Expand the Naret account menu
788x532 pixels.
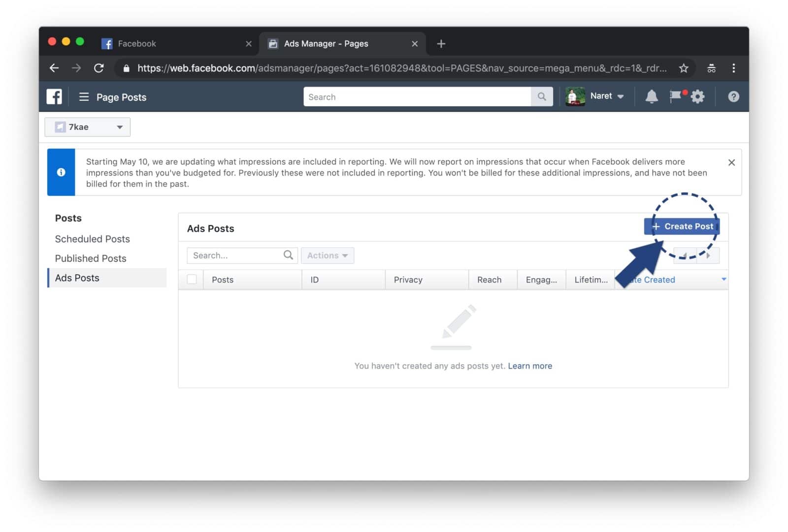(x=606, y=96)
